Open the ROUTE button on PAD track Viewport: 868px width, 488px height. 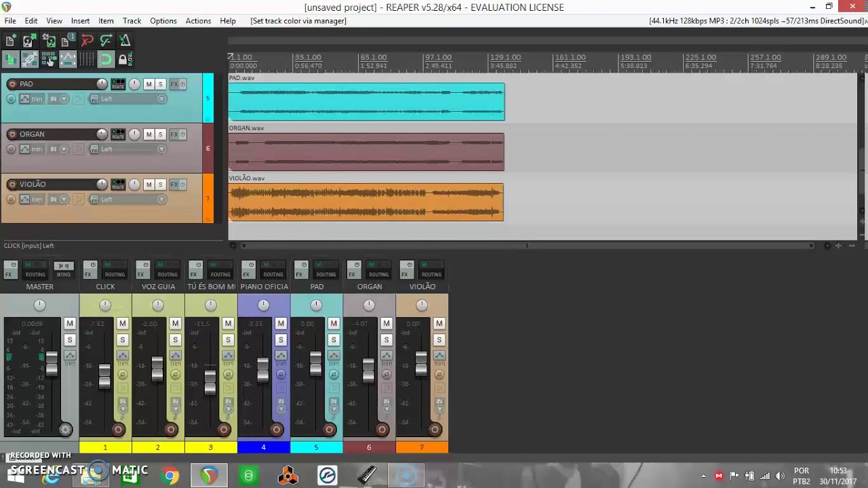[x=118, y=84]
